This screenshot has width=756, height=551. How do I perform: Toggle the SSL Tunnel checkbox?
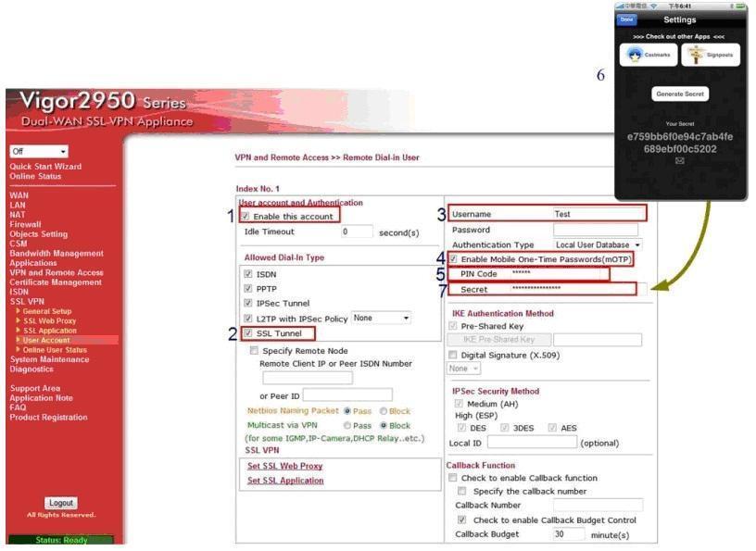click(x=247, y=332)
